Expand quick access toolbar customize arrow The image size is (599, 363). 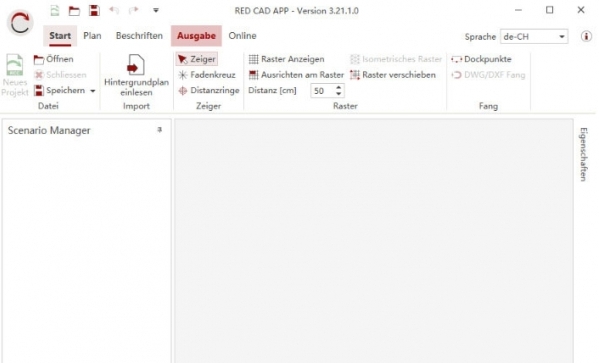point(156,11)
